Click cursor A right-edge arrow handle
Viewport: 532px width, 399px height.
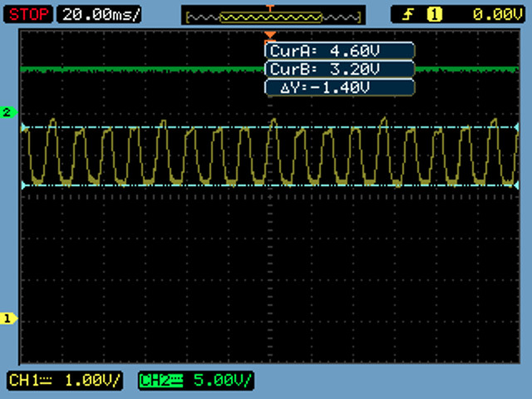(x=515, y=127)
